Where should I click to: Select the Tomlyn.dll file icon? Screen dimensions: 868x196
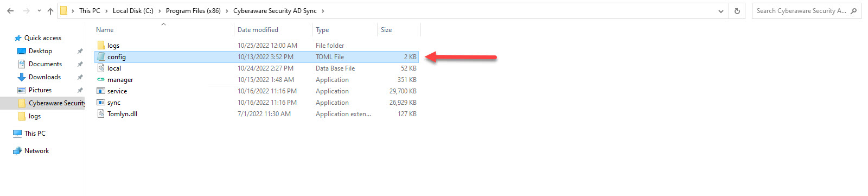(x=101, y=114)
